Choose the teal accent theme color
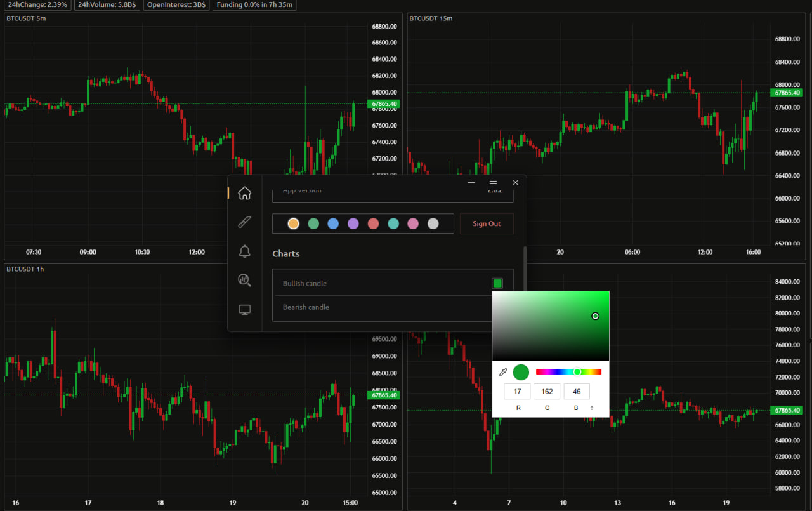Viewport: 812px width, 511px height. [393, 223]
